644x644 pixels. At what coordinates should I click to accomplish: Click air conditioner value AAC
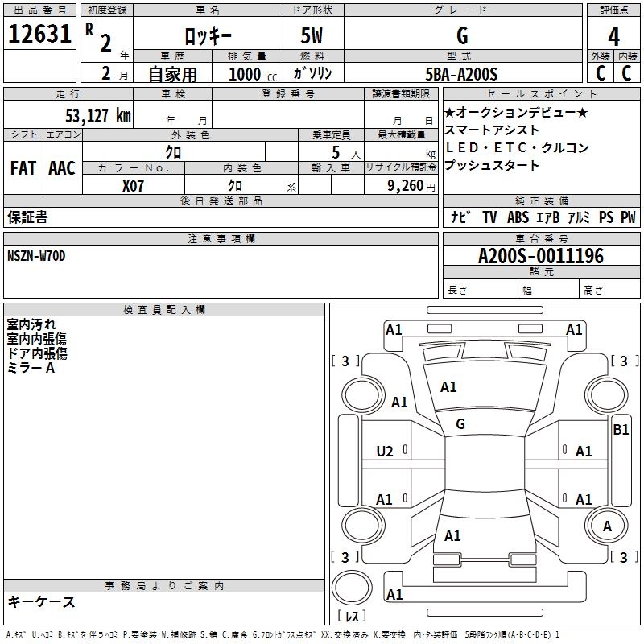[62, 168]
